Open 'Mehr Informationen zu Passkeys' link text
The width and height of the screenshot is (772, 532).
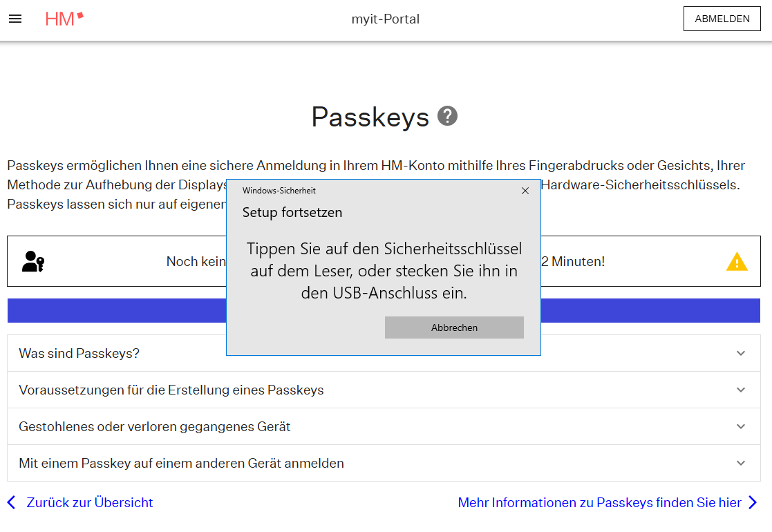(599, 502)
